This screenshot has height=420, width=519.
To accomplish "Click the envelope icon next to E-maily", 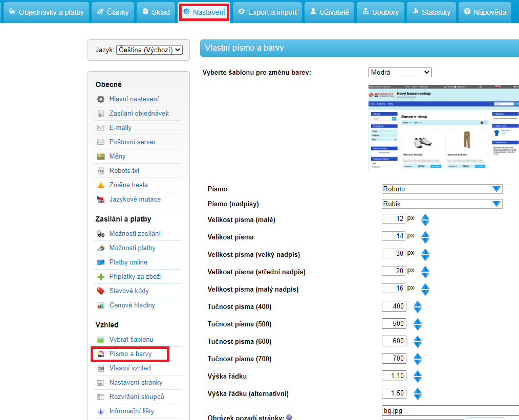I will point(101,128).
